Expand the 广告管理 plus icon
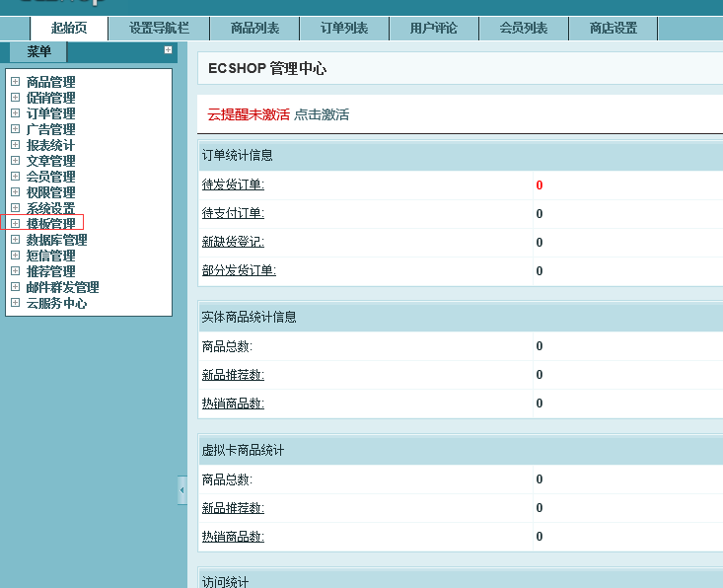This screenshot has height=588, width=723. pyautogui.click(x=15, y=129)
